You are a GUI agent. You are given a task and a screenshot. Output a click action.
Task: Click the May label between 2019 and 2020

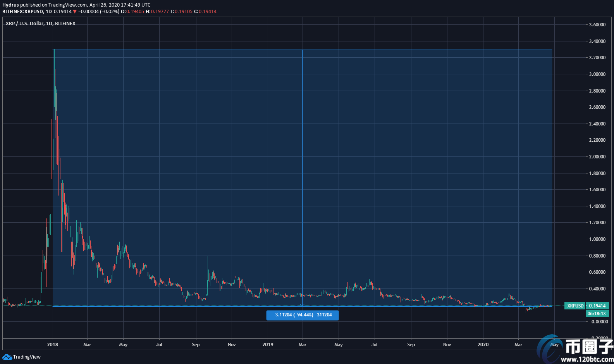coord(339,345)
